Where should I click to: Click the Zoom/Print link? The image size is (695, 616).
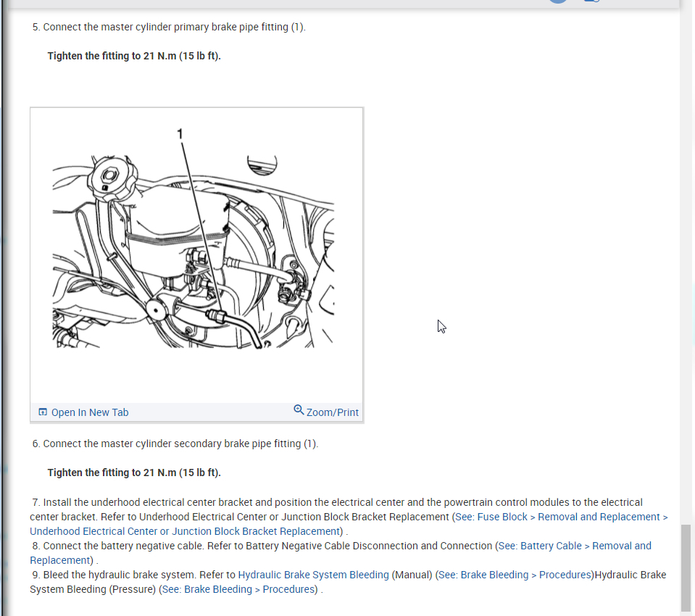click(333, 412)
